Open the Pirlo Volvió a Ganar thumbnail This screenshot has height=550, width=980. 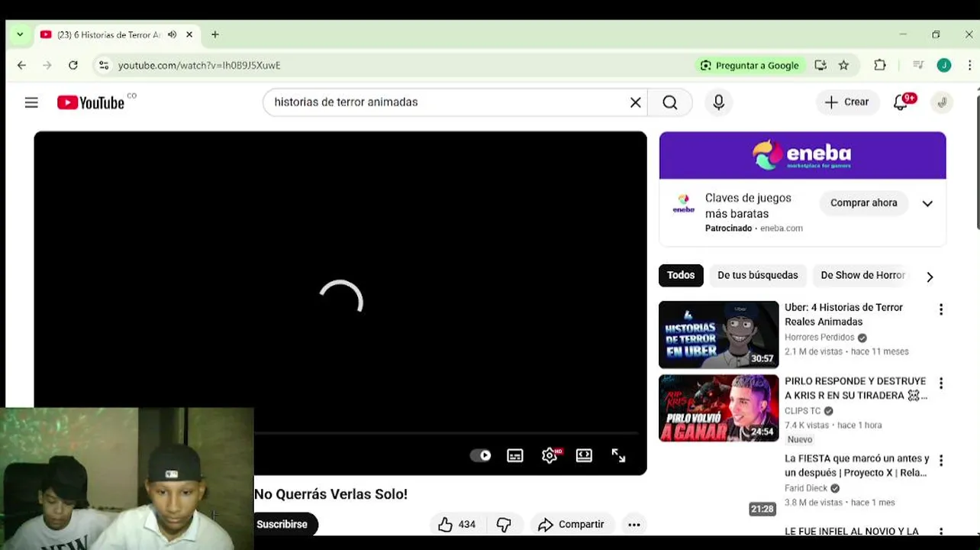[718, 408]
